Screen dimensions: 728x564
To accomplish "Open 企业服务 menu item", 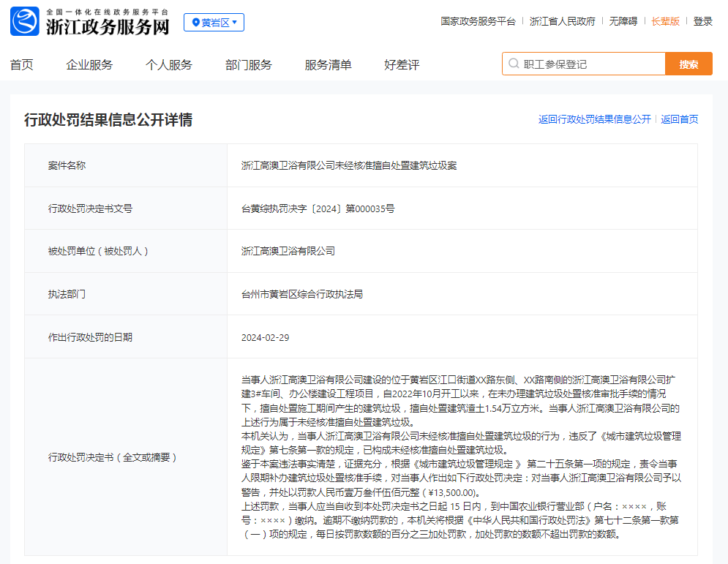I will point(89,64).
